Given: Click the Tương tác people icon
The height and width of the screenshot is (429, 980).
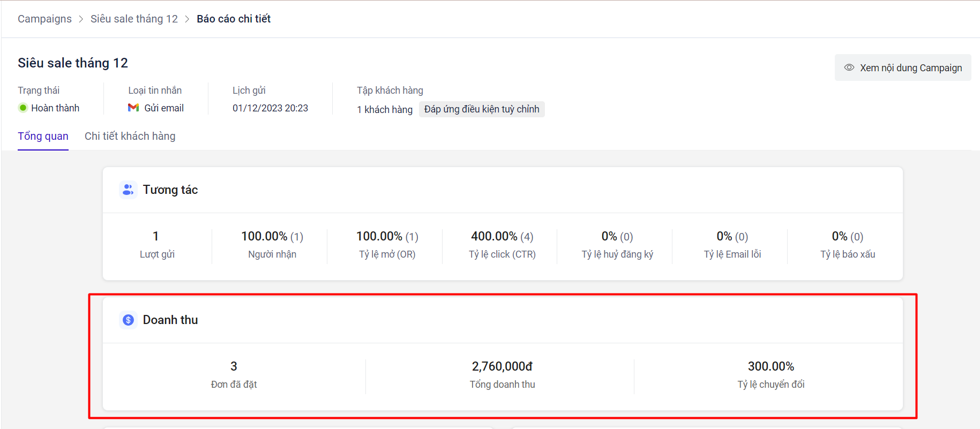Looking at the screenshot, I should 128,190.
